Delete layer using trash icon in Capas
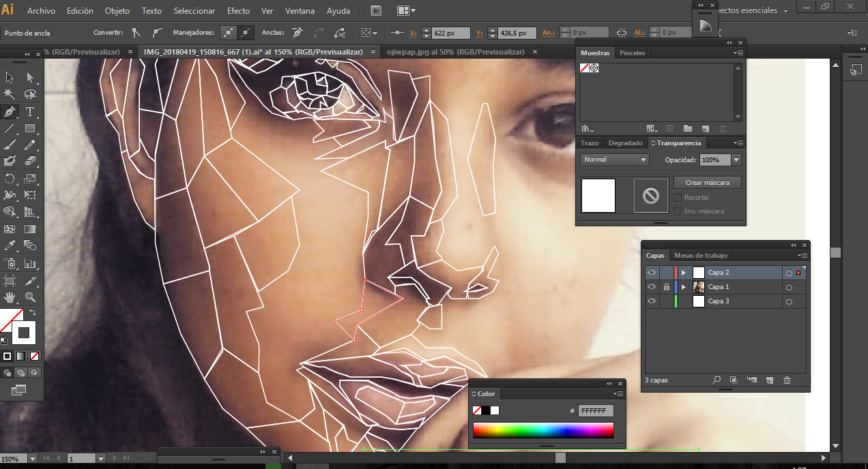The height and width of the screenshot is (469, 868). 787,380
